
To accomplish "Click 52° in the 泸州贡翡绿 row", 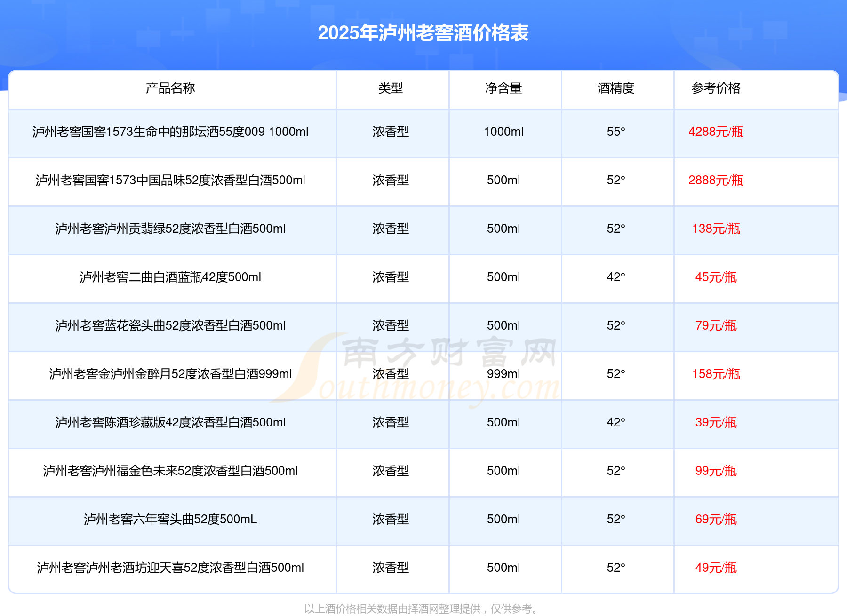I will pos(616,229).
